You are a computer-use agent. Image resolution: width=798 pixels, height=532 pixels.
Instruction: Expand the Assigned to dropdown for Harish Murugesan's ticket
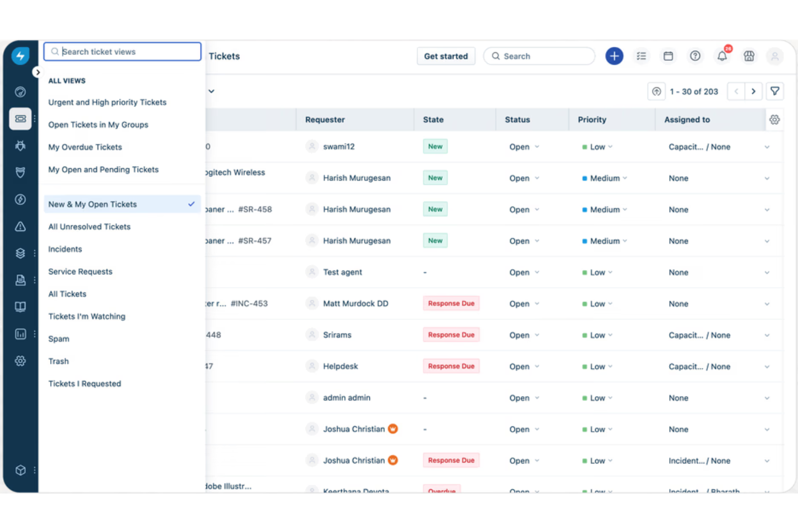coord(767,178)
